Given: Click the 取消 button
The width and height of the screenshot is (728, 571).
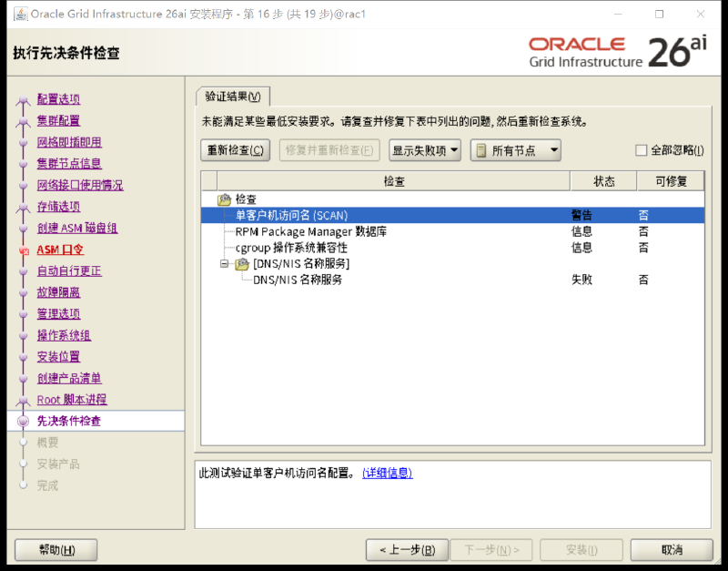Looking at the screenshot, I should pos(672,550).
